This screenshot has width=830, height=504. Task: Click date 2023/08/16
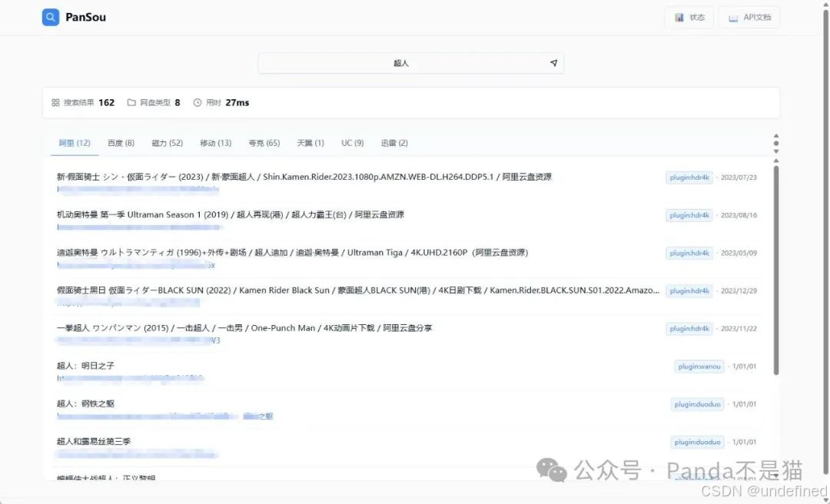[x=739, y=215]
